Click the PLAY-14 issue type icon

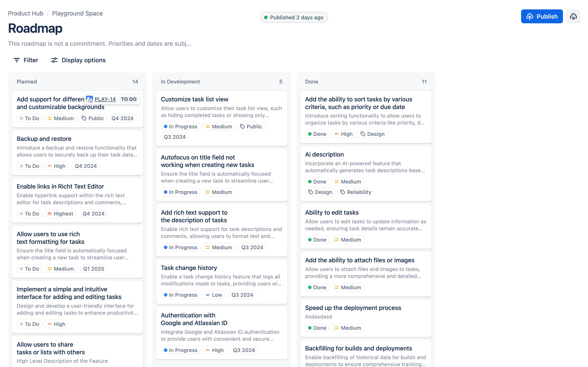click(89, 99)
